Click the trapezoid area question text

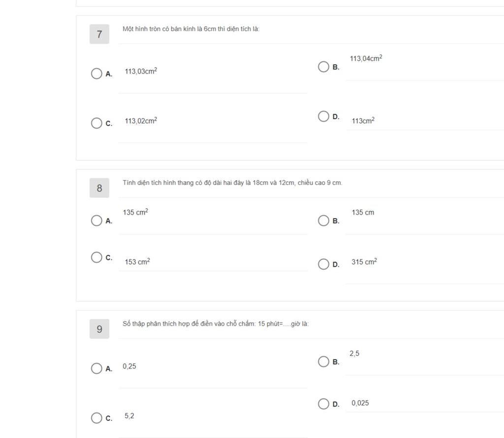(232, 183)
